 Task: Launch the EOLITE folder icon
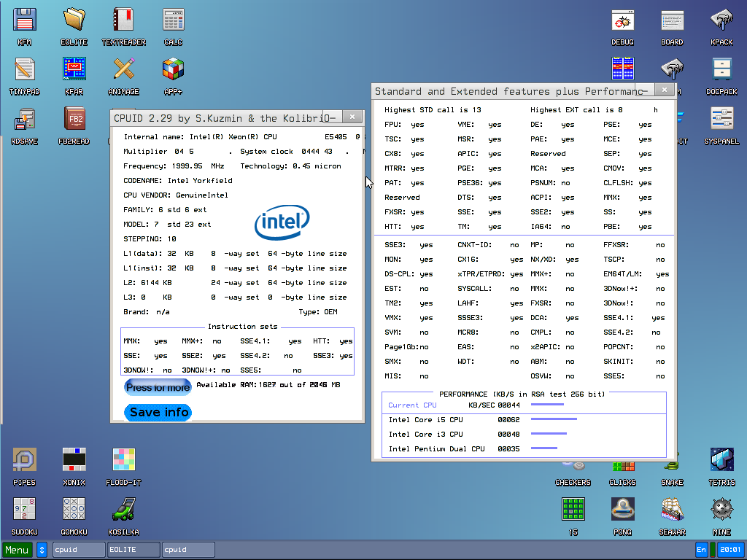coord(74,20)
